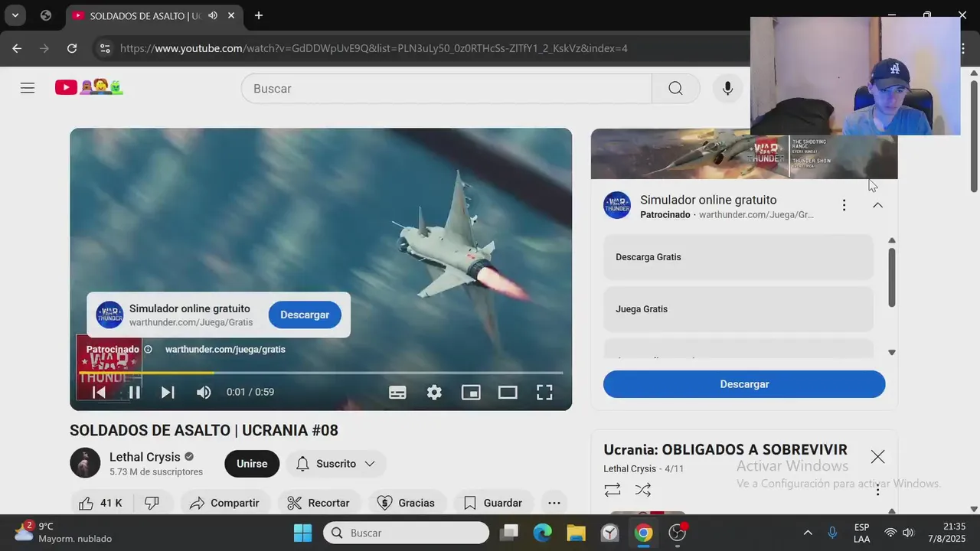Click the Unirse membership button
This screenshot has width=980, height=551.
(252, 464)
